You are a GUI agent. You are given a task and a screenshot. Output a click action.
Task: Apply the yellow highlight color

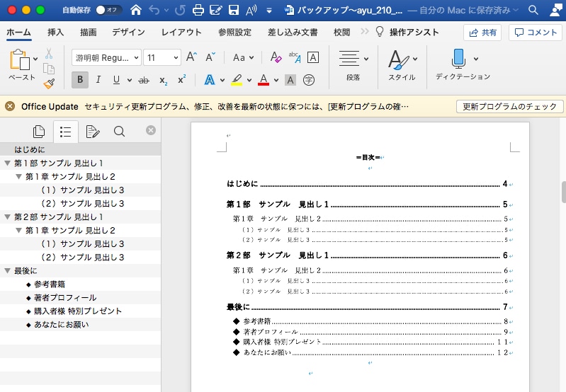coord(237,80)
